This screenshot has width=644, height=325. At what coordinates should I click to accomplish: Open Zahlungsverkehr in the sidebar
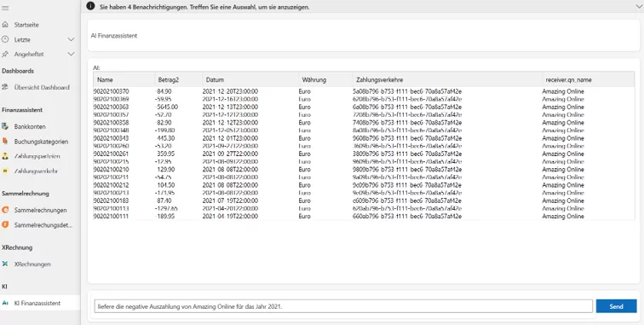tap(36, 171)
